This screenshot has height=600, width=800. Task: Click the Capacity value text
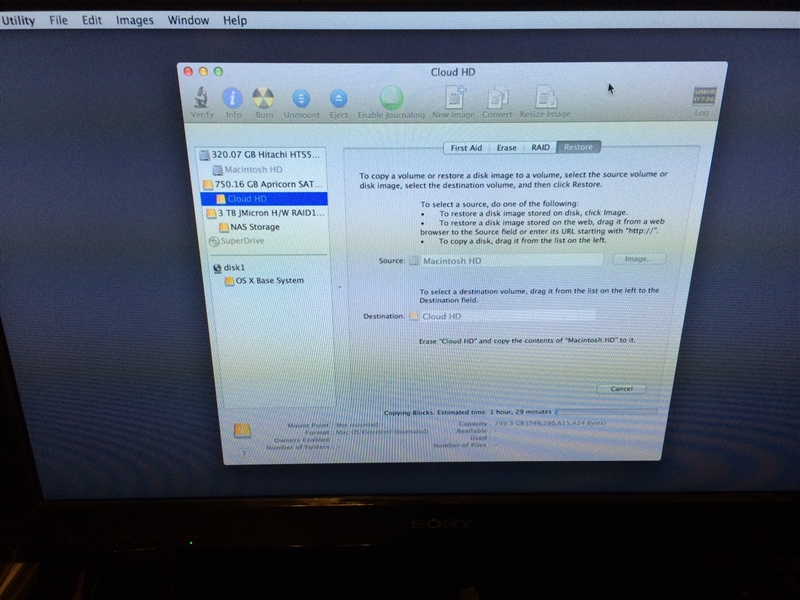pos(550,423)
